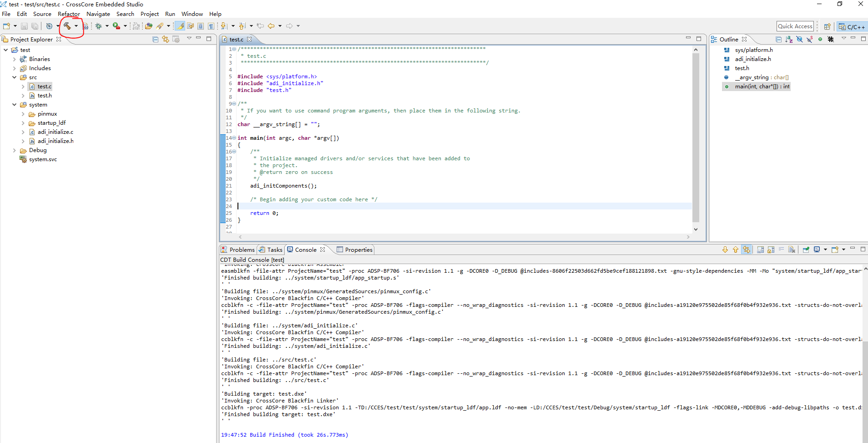Image resolution: width=868 pixels, height=443 pixels.
Task: Toggle Scroll Lock in the Console
Action: pos(771,250)
